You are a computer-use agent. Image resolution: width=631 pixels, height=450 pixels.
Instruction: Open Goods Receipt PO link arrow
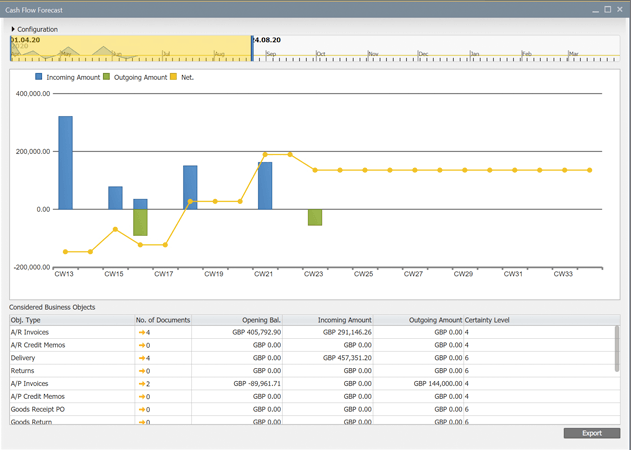[x=142, y=410]
